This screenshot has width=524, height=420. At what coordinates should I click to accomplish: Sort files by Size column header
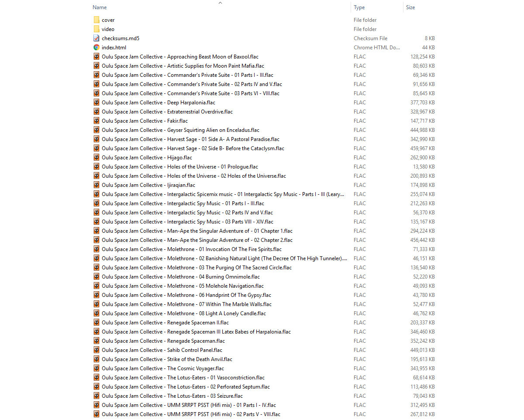410,7
